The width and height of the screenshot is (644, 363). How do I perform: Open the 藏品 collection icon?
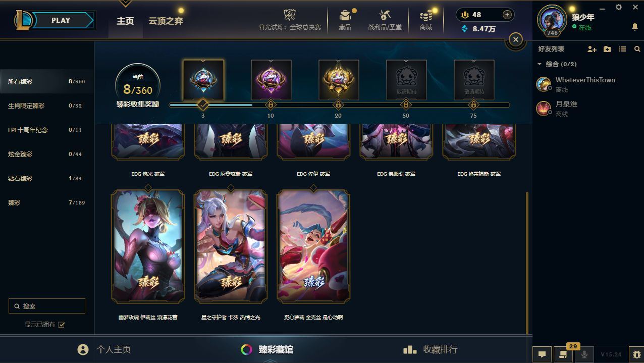[345, 16]
